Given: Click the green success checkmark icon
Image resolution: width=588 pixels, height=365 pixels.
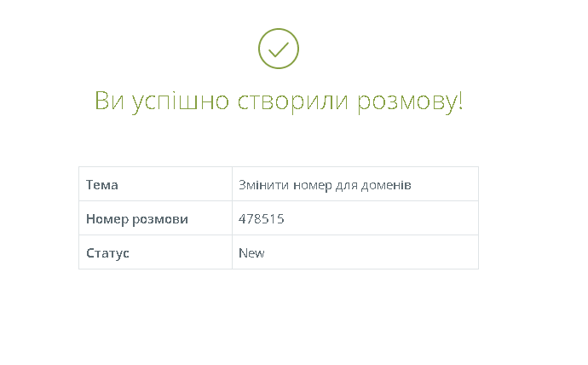Looking at the screenshot, I should tap(279, 49).
